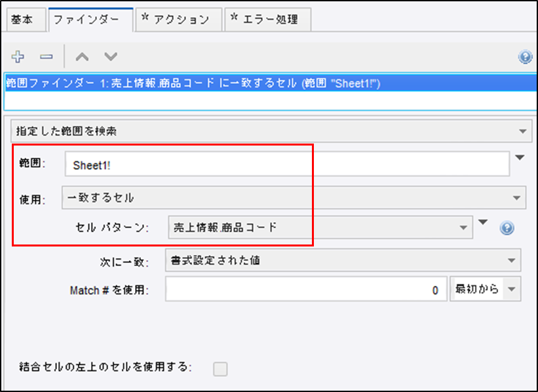Open the 次に一致 dropdown 書式設定された値
The width and height of the screenshot is (538, 392).
(343, 260)
